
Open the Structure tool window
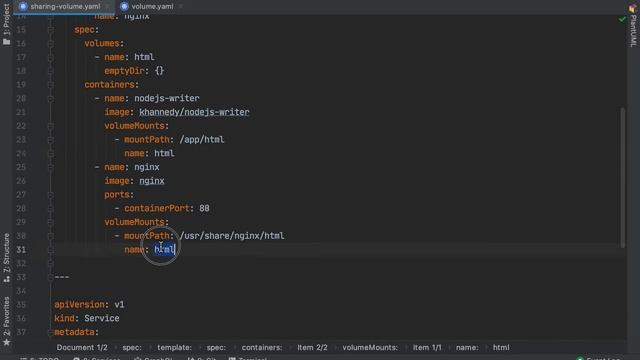pyautogui.click(x=7, y=257)
